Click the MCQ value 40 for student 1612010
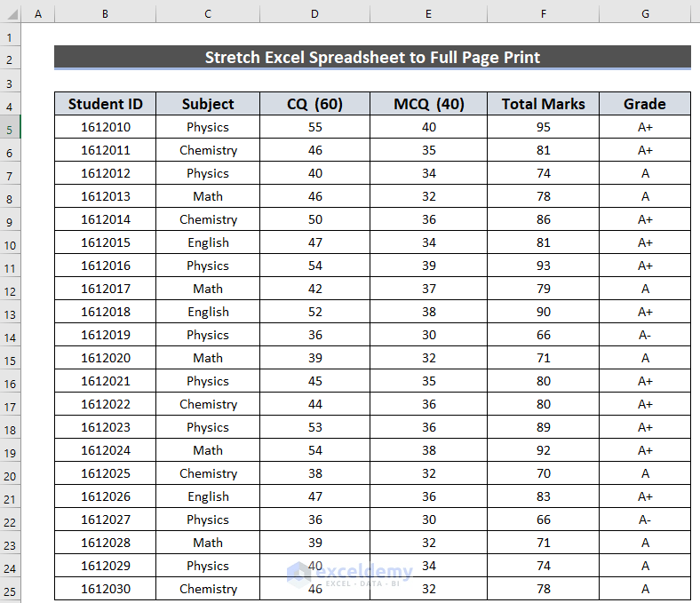Viewport: 700px width, 603px height. (428, 127)
